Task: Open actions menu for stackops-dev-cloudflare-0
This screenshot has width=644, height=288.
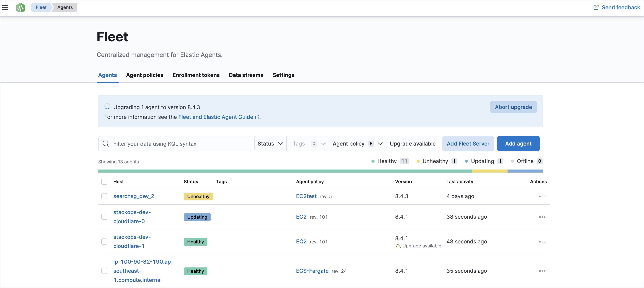Action: (x=542, y=217)
